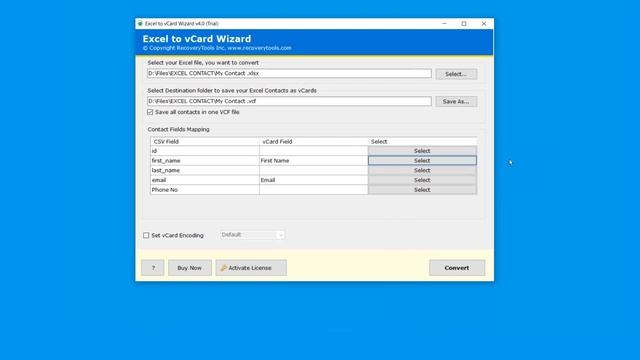Click the Activate License button
The width and height of the screenshot is (640, 360).
(x=251, y=268)
